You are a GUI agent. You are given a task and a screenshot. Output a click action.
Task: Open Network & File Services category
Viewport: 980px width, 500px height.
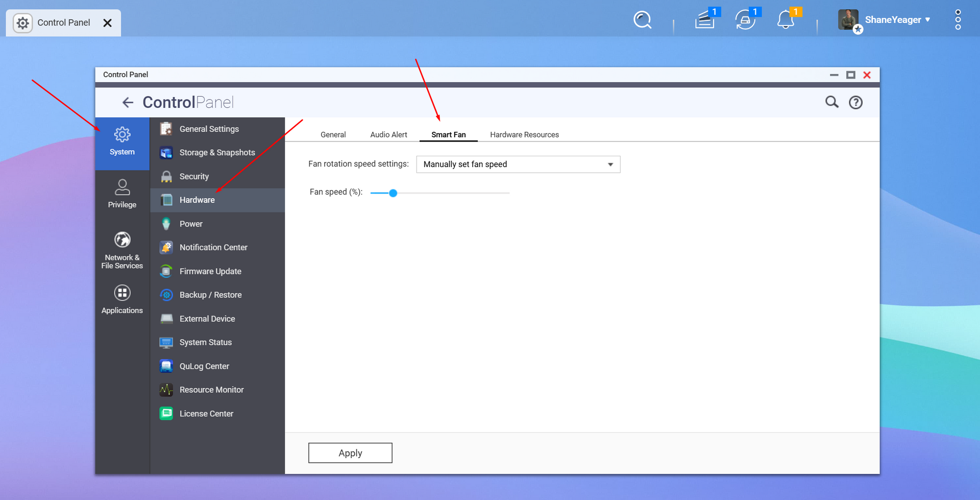pyautogui.click(x=122, y=250)
